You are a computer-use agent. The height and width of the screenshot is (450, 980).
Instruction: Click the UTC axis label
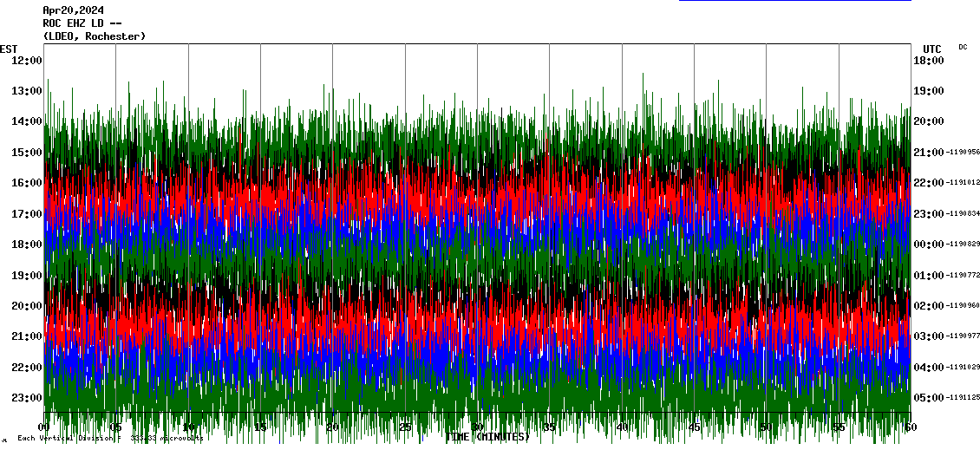click(932, 49)
